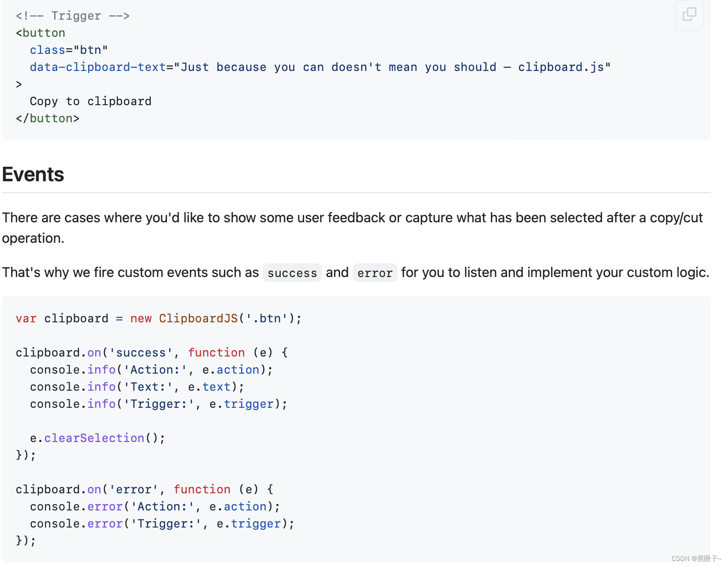728x566 pixels.
Task: Click the class="btn" attribute line
Action: [x=69, y=50]
